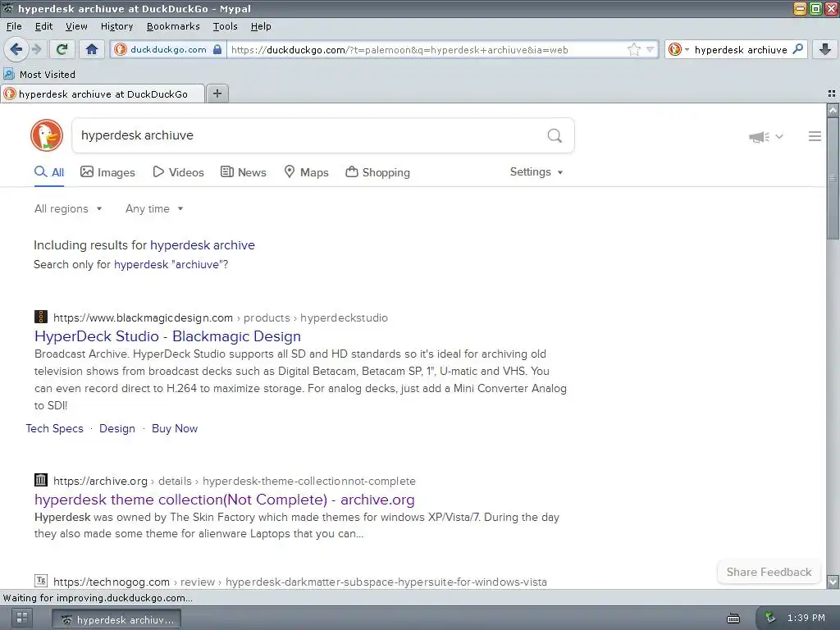This screenshot has height=630, width=840.
Task: Click the archive.org favicon
Action: 41,480
